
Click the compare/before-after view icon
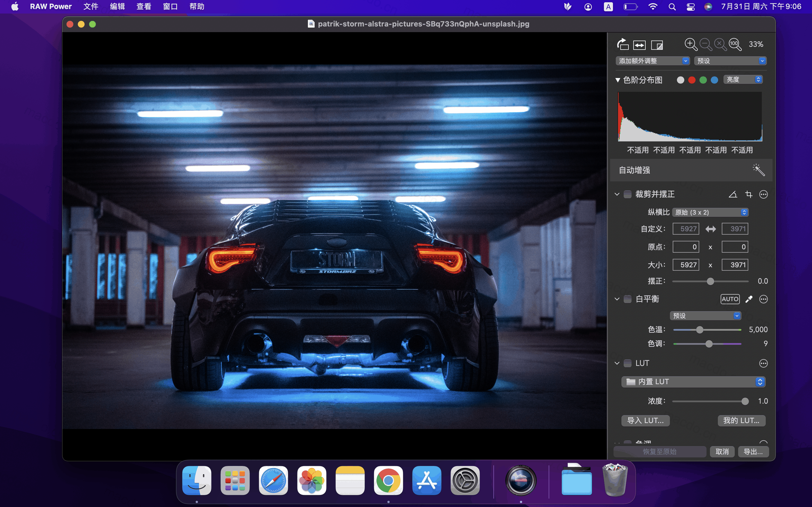click(x=639, y=44)
